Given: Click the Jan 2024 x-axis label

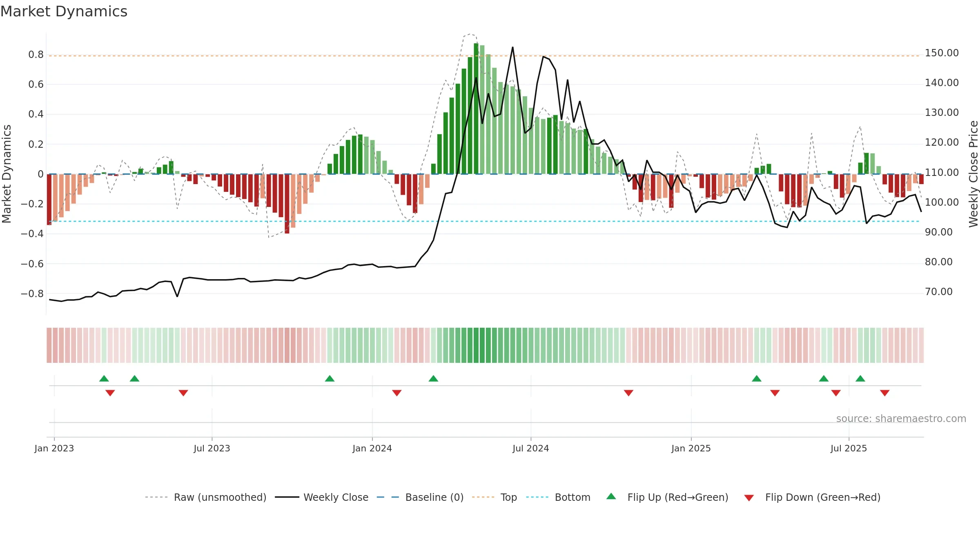Looking at the screenshot, I should pyautogui.click(x=372, y=448).
